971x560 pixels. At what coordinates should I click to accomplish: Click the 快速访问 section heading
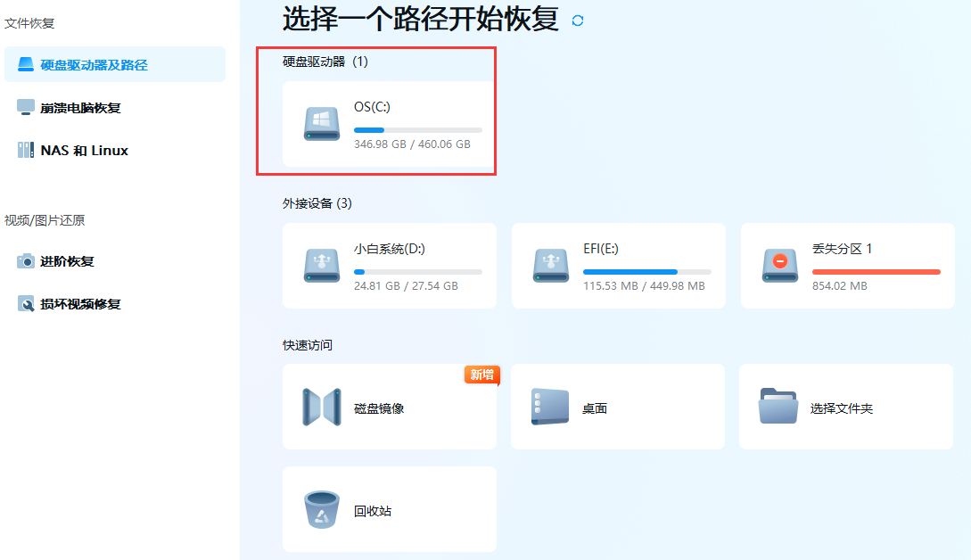[308, 345]
